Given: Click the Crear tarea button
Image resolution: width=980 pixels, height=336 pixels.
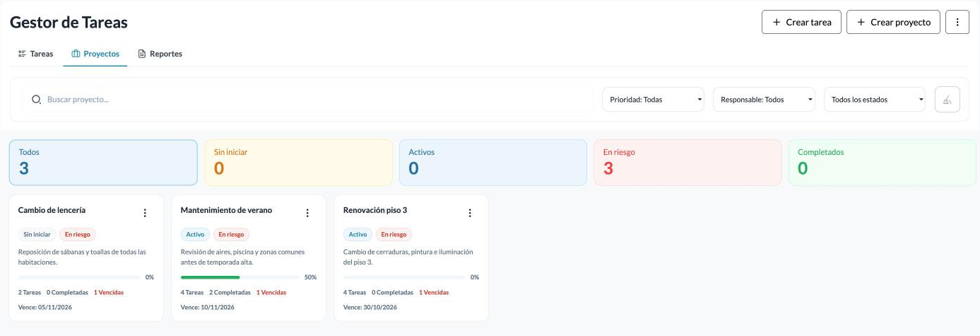Looking at the screenshot, I should click(x=802, y=22).
